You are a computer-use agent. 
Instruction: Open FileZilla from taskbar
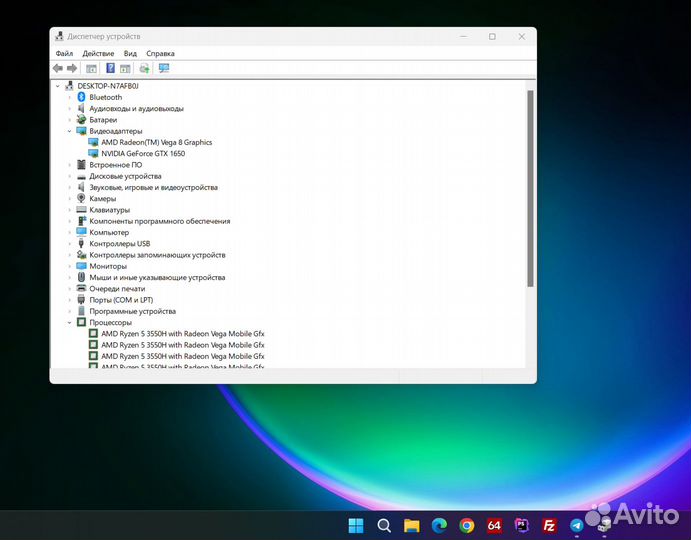click(x=549, y=525)
